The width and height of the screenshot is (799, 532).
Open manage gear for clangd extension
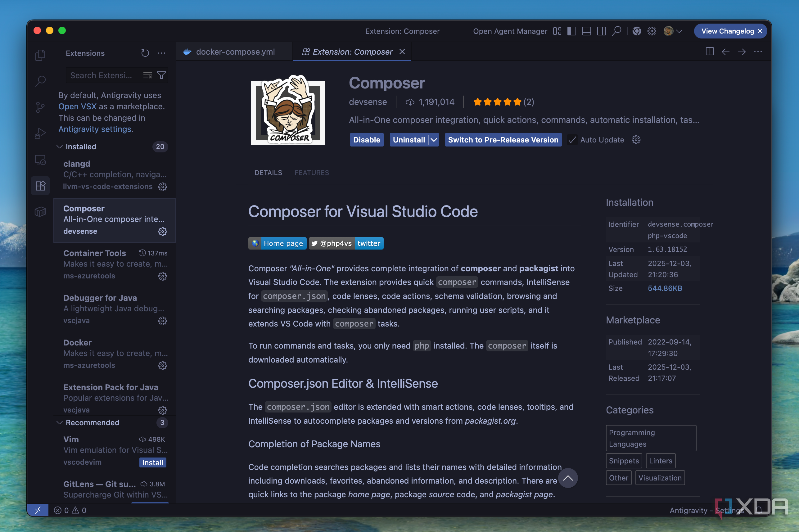(163, 187)
